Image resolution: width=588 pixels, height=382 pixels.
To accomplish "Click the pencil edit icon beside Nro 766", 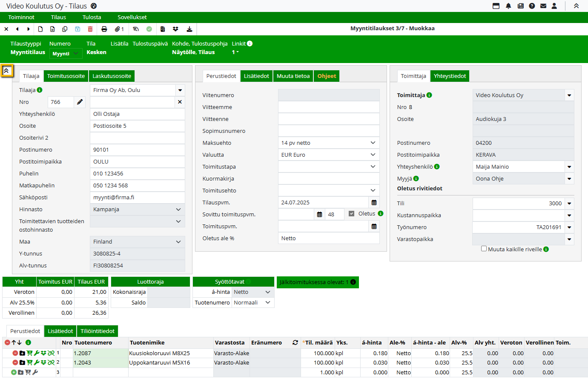I will [80, 102].
